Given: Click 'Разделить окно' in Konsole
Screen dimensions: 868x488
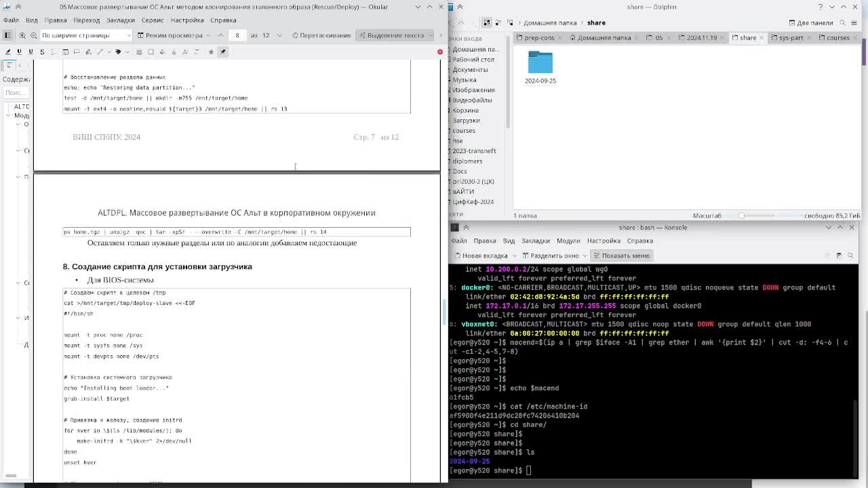Looking at the screenshot, I should 551,256.
